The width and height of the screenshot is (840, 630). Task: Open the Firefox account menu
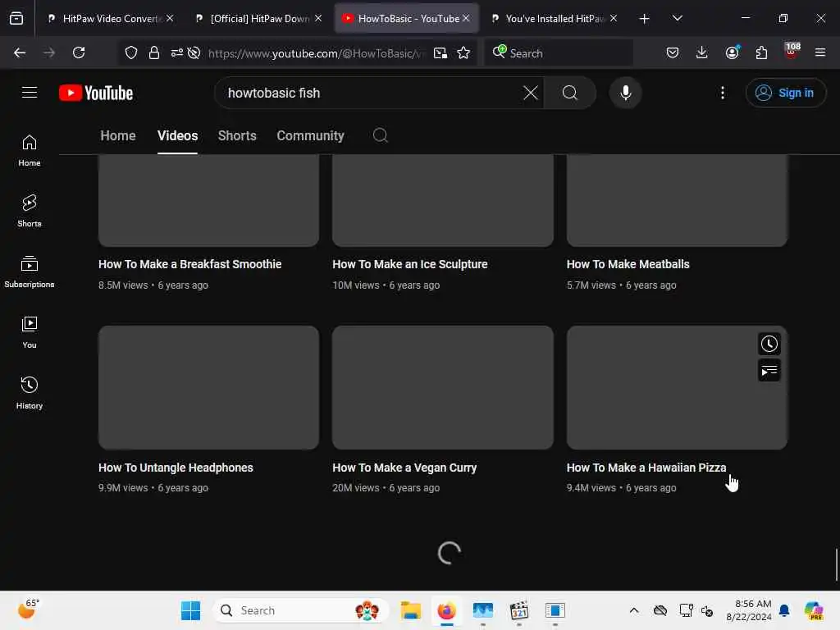pyautogui.click(x=733, y=52)
